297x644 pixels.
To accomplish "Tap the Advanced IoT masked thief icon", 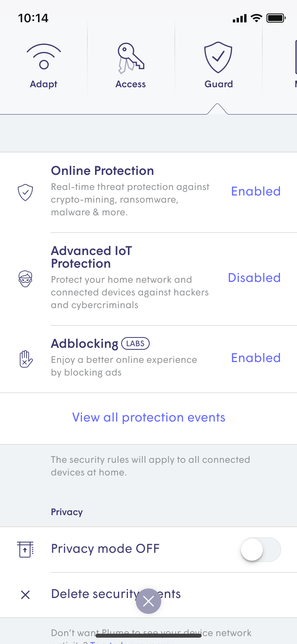I will click(25, 279).
